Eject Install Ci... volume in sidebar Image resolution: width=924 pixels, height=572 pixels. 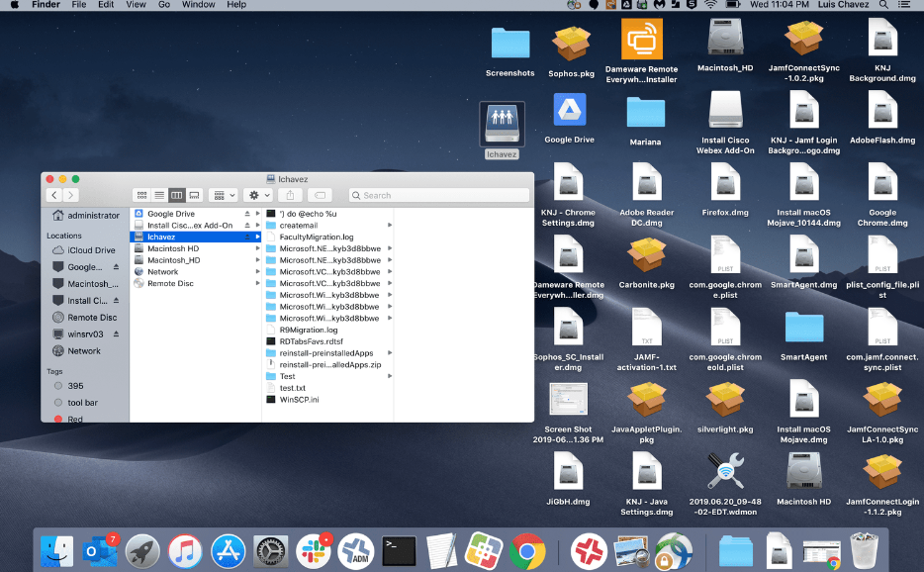(x=116, y=301)
